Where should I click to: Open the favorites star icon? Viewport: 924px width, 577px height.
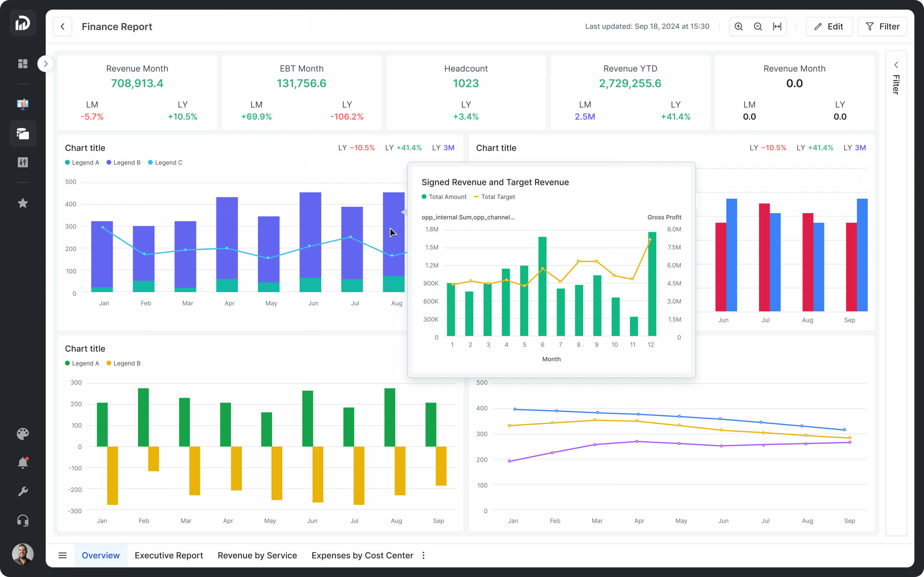23,203
